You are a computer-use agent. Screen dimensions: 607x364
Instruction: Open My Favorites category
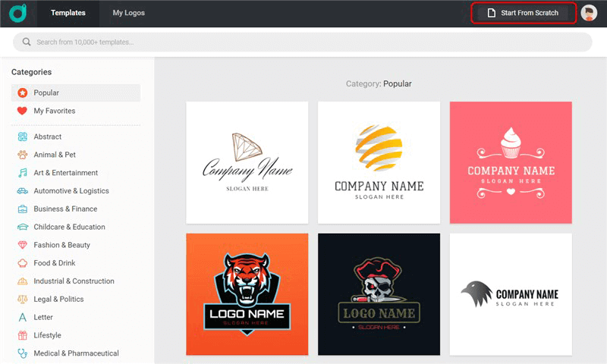(x=54, y=111)
